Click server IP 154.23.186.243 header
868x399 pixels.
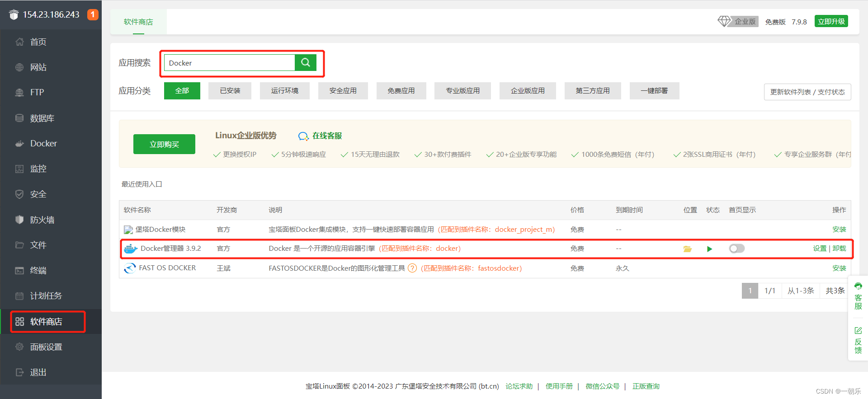click(51, 14)
